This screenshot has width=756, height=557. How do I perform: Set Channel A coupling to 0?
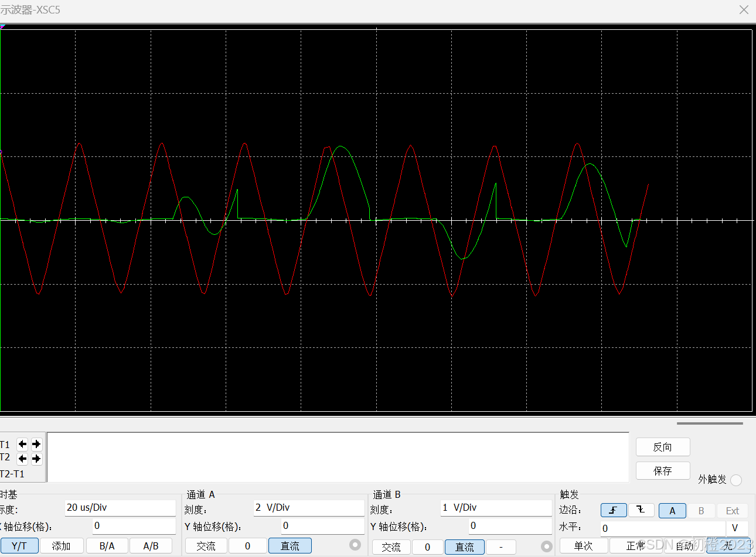247,546
